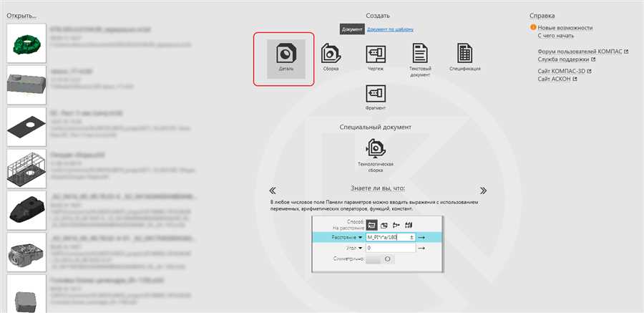Viewport: 644px width, 313px height.
Task: Open the recent file with the wireframe frame thumbnail
Action: 26,168
